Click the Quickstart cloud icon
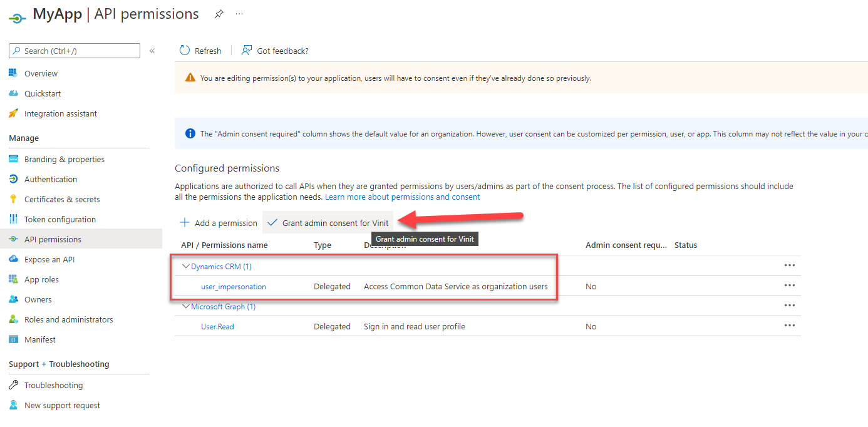 (13, 93)
